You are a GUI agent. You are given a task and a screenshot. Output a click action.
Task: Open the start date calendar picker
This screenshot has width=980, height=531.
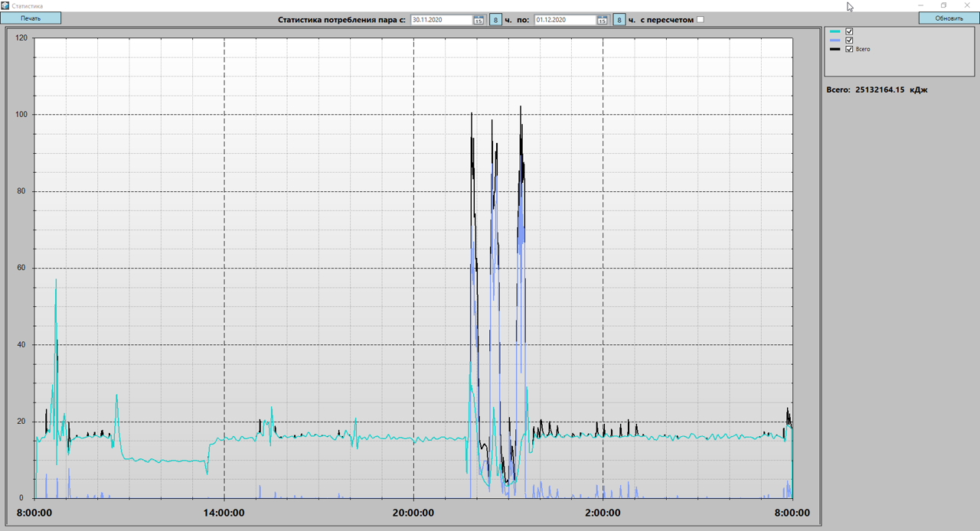[x=479, y=20]
